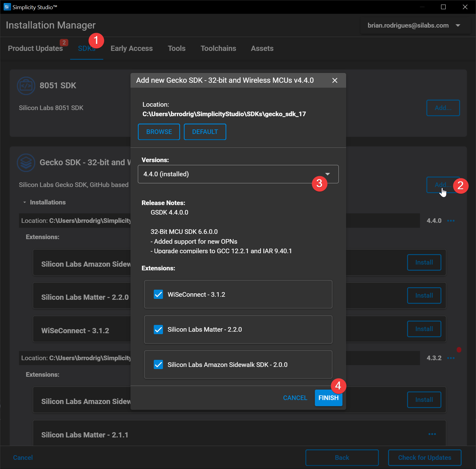The height and width of the screenshot is (469, 476).
Task: Click the Back button at bottom
Action: pyautogui.click(x=342, y=458)
